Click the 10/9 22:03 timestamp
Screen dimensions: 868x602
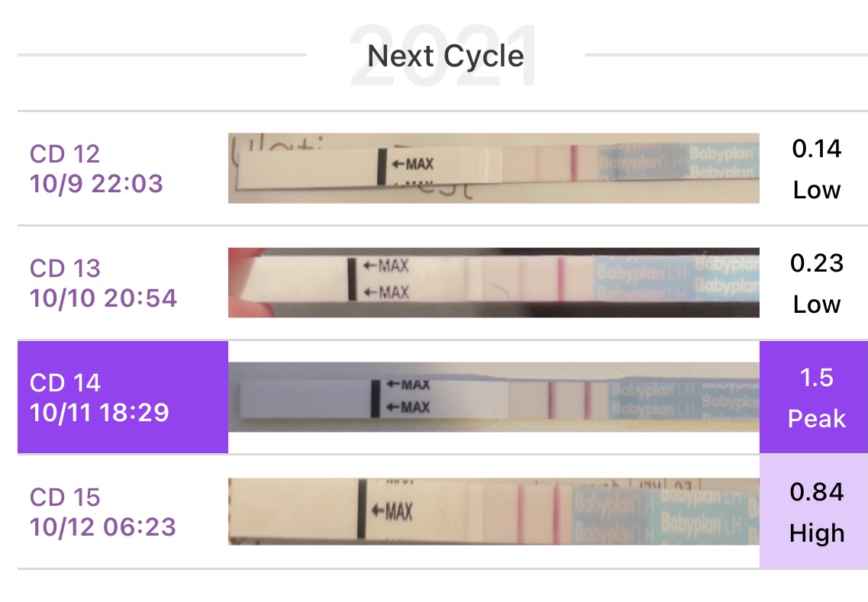tap(96, 183)
